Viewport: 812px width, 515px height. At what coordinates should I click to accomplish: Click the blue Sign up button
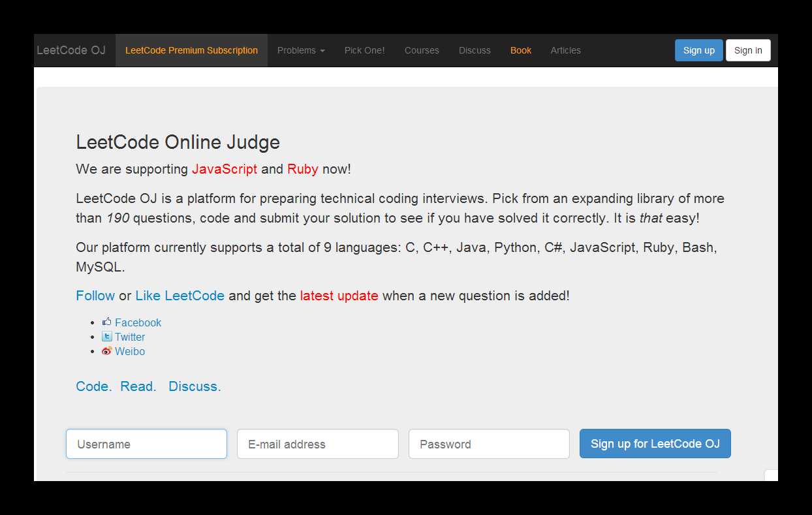point(698,50)
